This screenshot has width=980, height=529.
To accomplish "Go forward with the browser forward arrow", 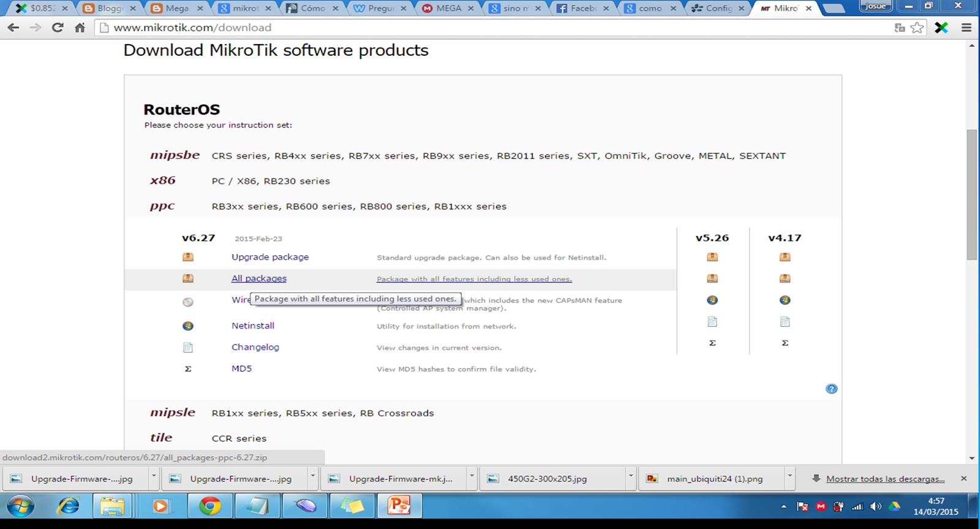I will [36, 28].
